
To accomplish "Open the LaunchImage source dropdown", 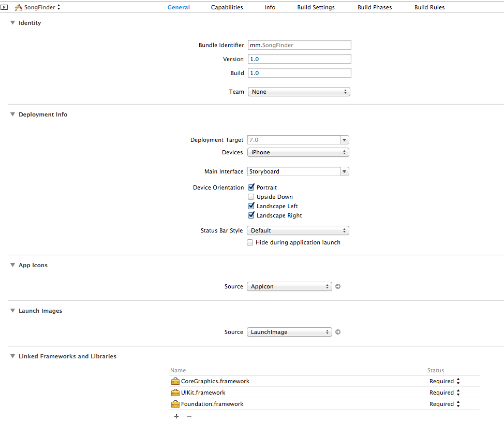I will (x=289, y=332).
